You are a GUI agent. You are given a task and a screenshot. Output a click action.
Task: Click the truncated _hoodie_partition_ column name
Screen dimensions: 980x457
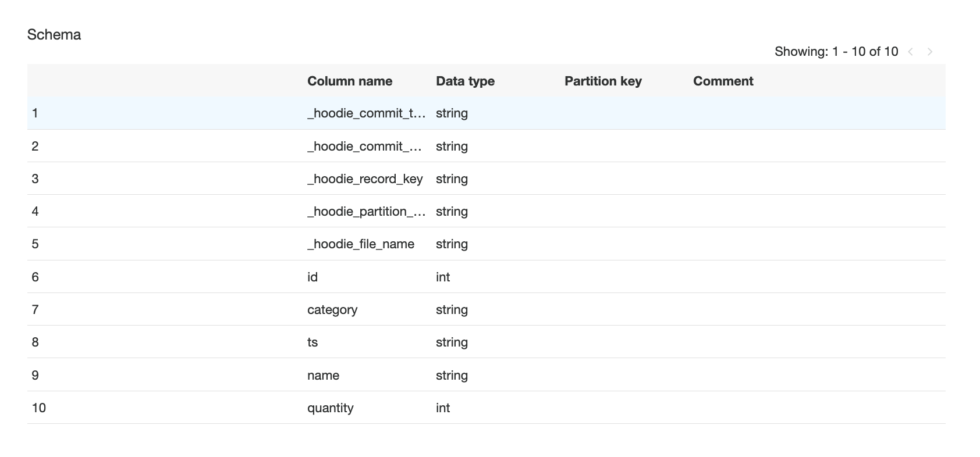click(367, 212)
